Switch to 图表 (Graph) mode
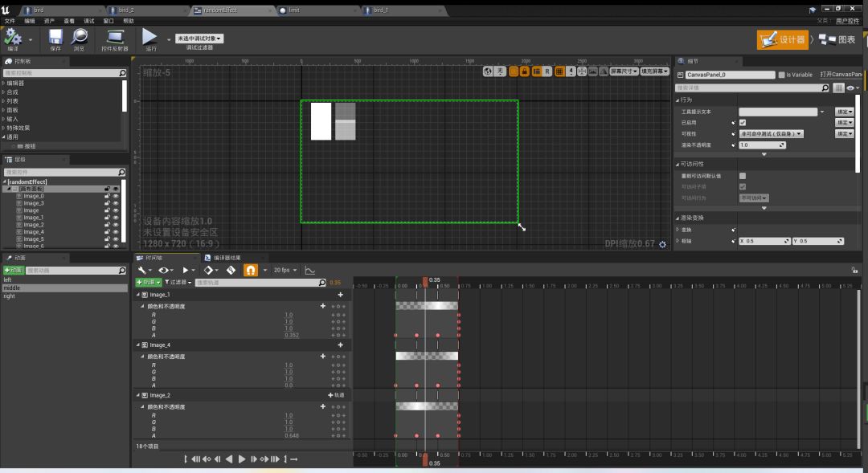The image size is (868, 473). 838,39
